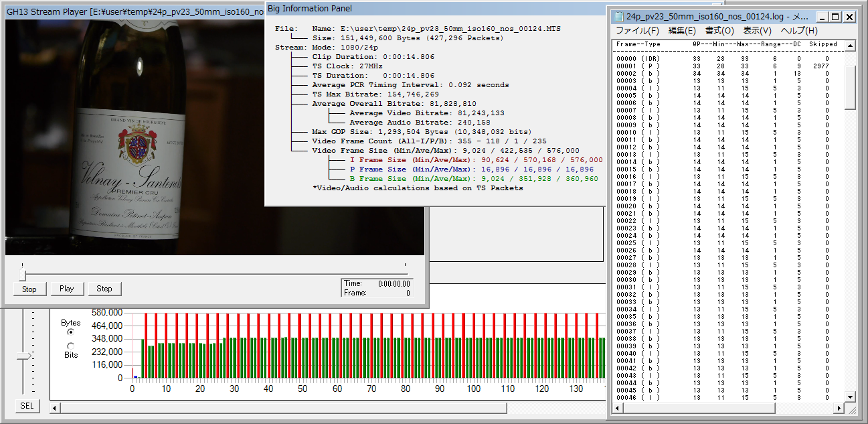Open the 編集(E) menu
Viewport: 868px width, 424px height.
(x=682, y=31)
